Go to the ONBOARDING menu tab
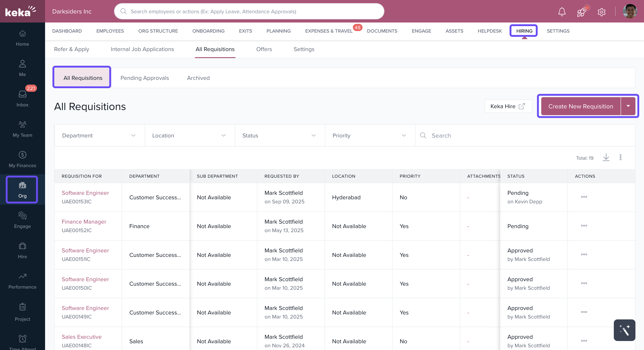 coord(208,31)
